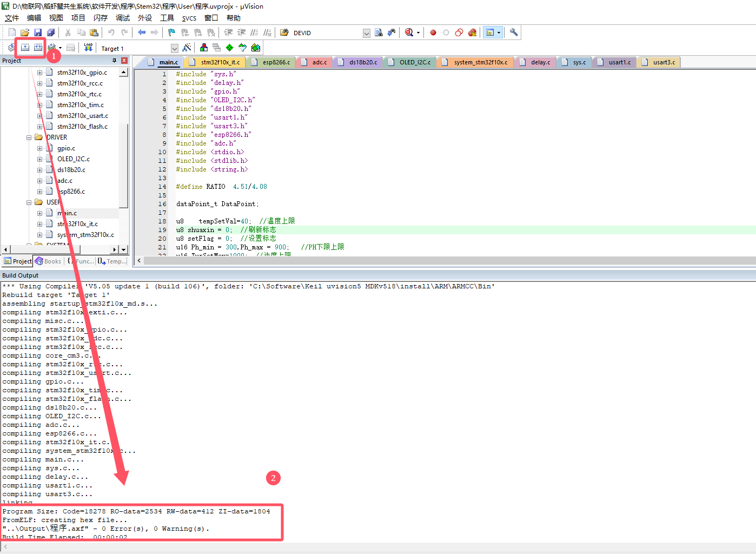This screenshot has width=756, height=554.
Task: Navigate backwards with the blue arrow
Action: 142,32
